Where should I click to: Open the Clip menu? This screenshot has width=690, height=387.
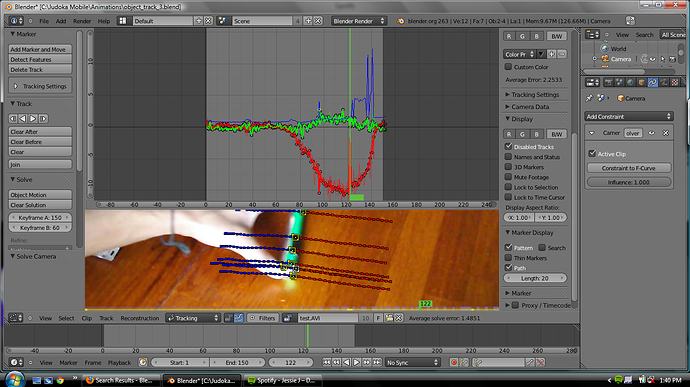pos(87,318)
